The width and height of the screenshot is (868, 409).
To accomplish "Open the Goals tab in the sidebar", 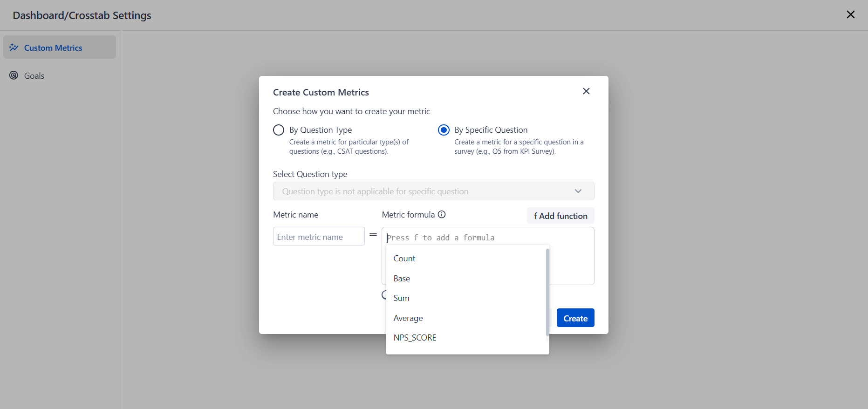I will click(x=34, y=76).
